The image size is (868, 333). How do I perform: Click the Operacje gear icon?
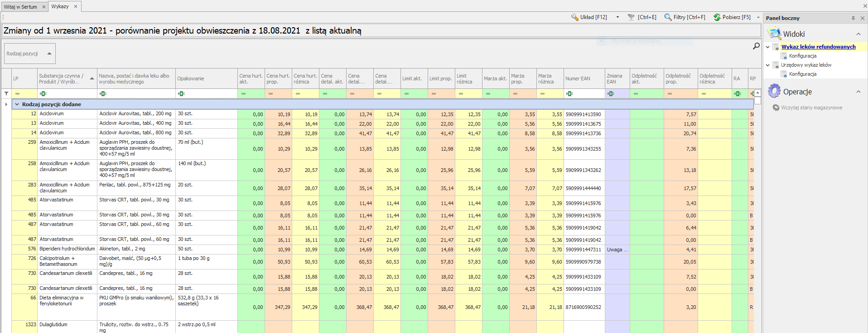pyautogui.click(x=774, y=91)
